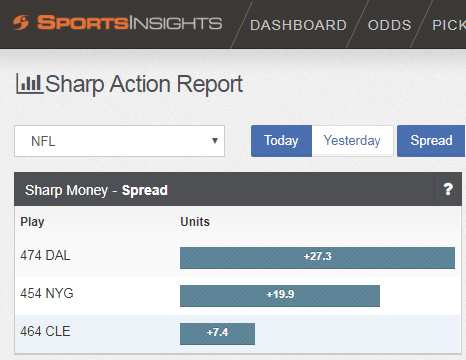The height and width of the screenshot is (360, 466).
Task: Open the Picks menu item
Action: 449,25
